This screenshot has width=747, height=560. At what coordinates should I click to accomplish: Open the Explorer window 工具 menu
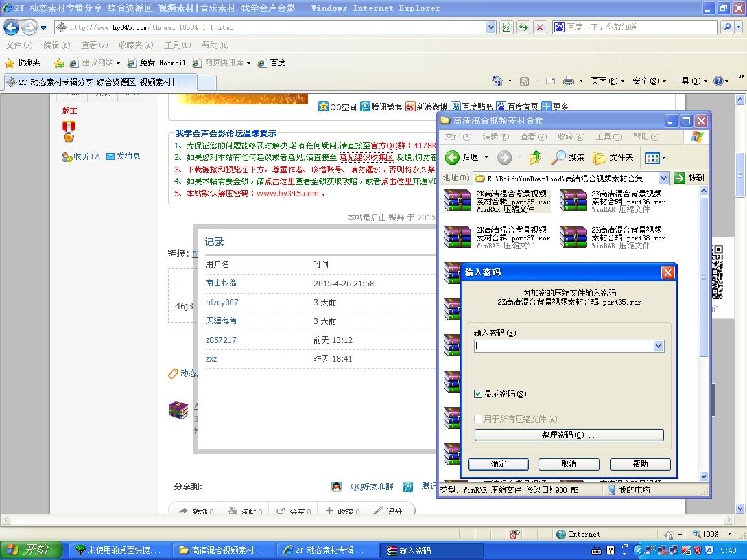click(x=608, y=137)
